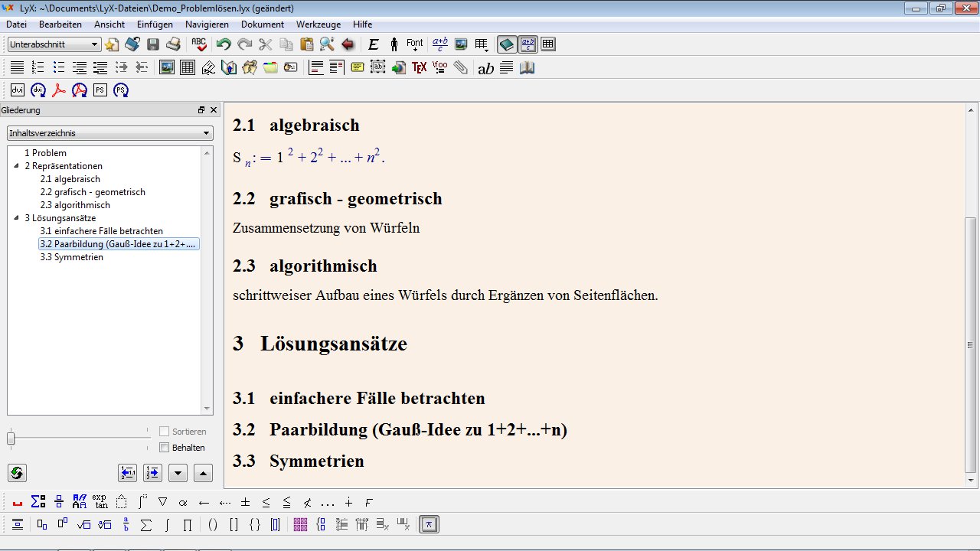Enable the Behalten checkbox
980x551 pixels.
(164, 448)
